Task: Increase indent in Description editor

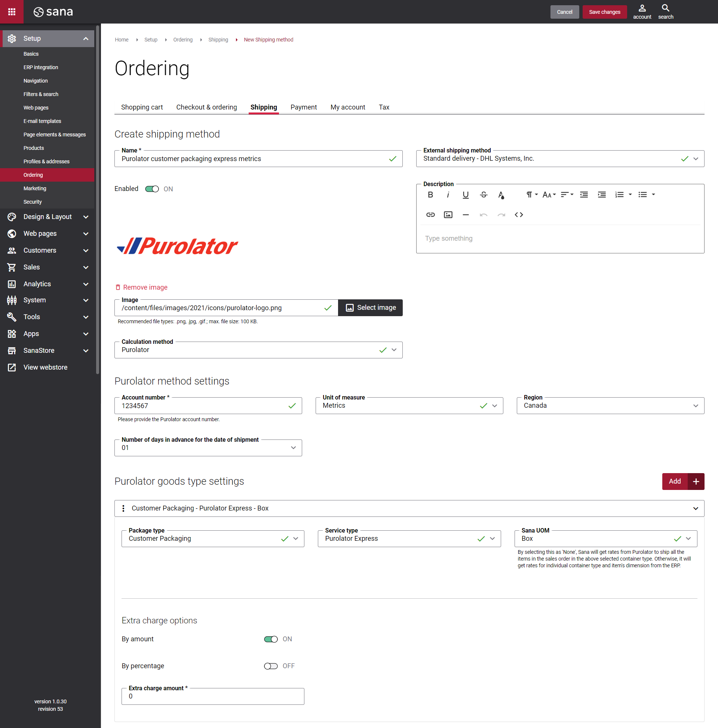Action: 602,195
